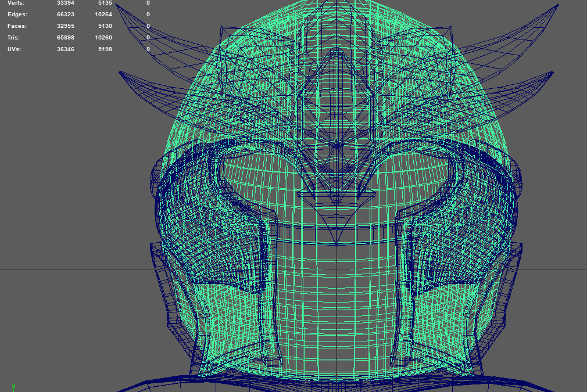Click the total Edges count 66323

coord(65,14)
